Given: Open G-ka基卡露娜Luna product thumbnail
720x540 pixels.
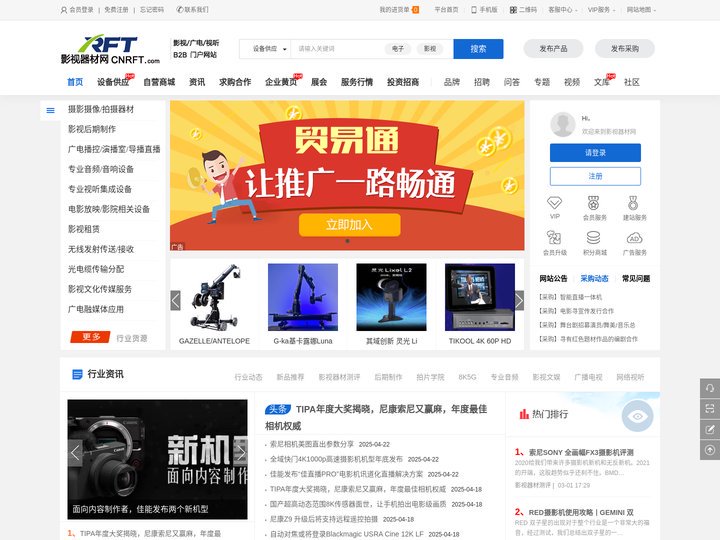Looking at the screenshot, I should tap(303, 297).
